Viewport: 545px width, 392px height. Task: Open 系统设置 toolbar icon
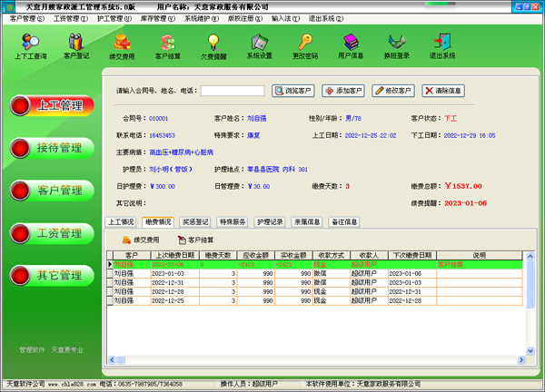(x=259, y=45)
